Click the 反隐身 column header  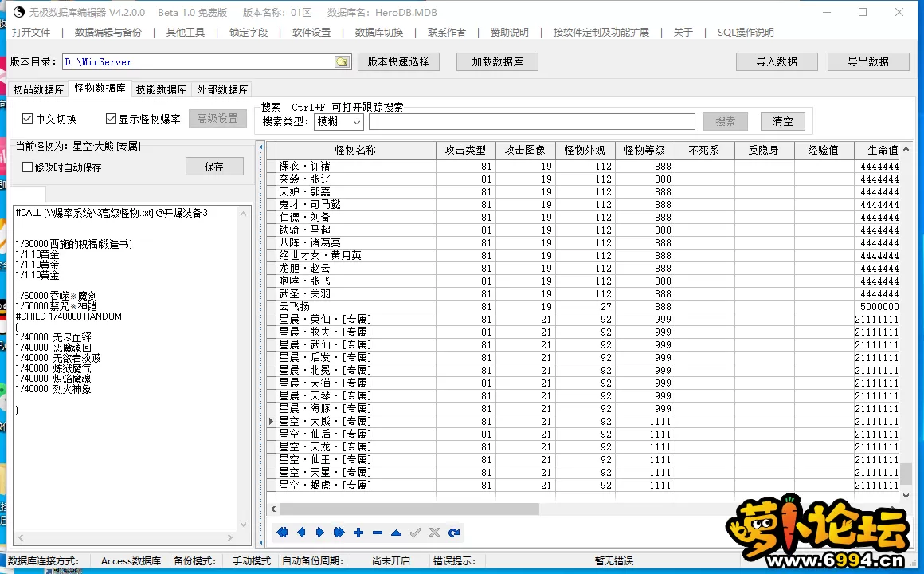764,151
